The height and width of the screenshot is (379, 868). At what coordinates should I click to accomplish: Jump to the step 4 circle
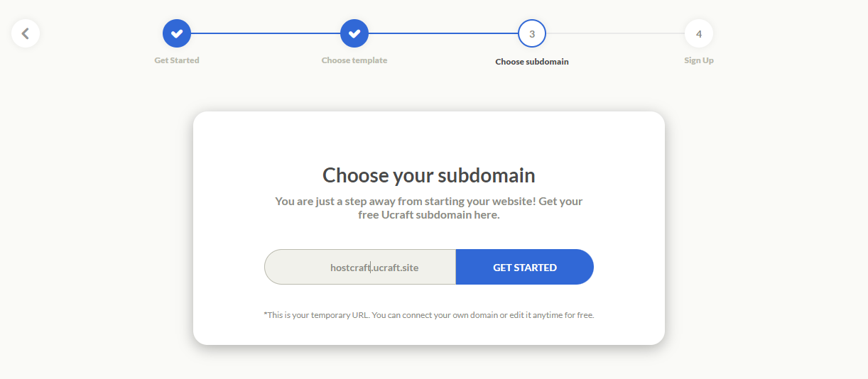click(699, 33)
